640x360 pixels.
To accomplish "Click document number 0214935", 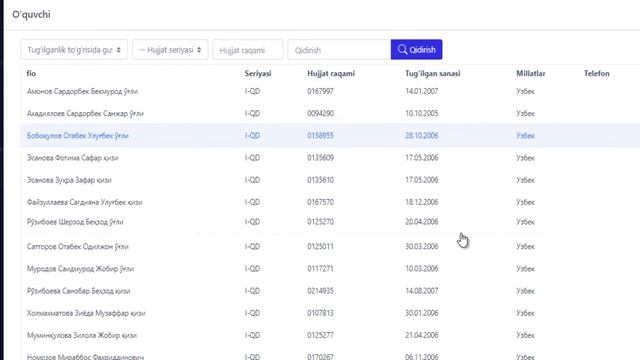I will 320,291.
